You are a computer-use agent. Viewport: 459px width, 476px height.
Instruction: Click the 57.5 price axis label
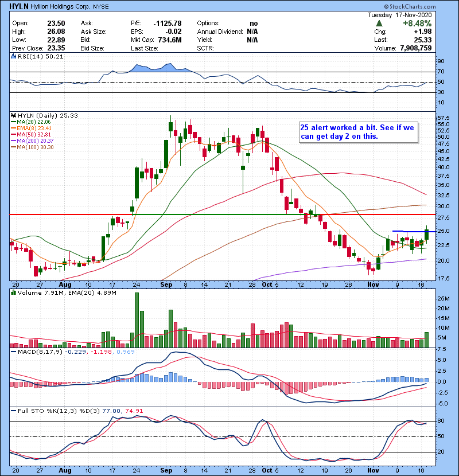(443, 118)
